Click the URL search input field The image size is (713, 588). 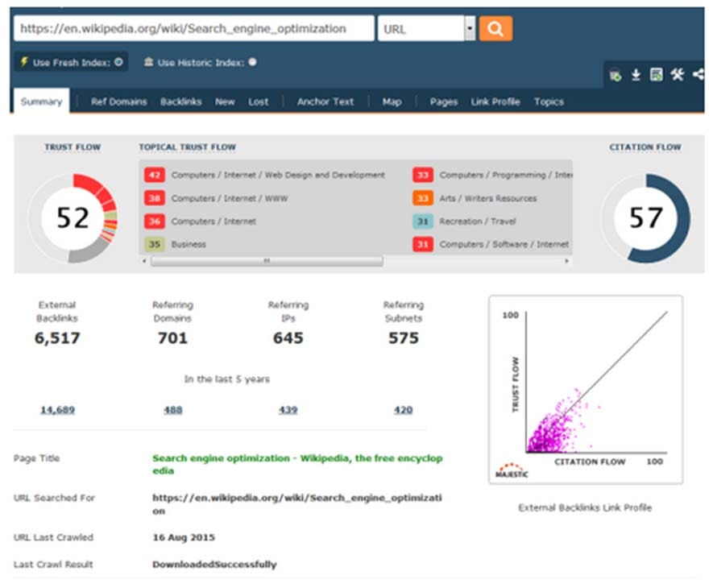pyautogui.click(x=194, y=29)
